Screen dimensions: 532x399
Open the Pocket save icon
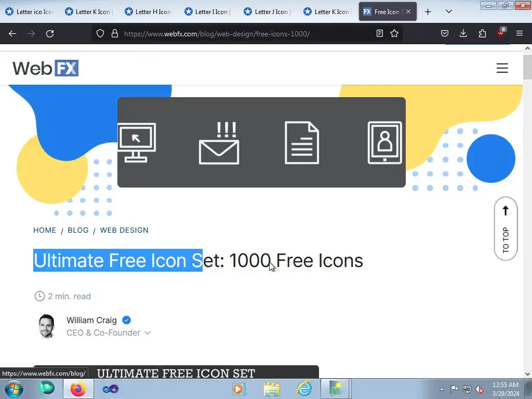coord(445,33)
